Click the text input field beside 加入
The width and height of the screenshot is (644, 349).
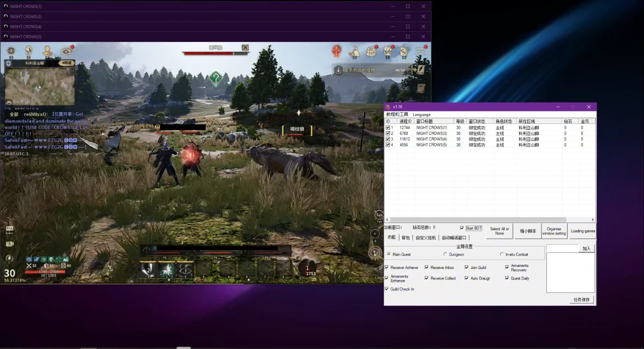point(563,248)
